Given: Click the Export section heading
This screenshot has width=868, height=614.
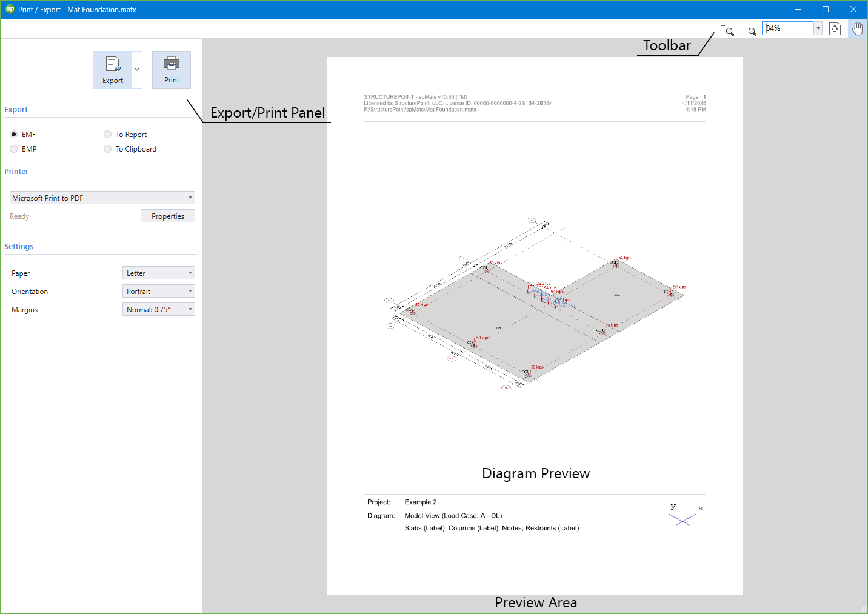Looking at the screenshot, I should (x=16, y=109).
